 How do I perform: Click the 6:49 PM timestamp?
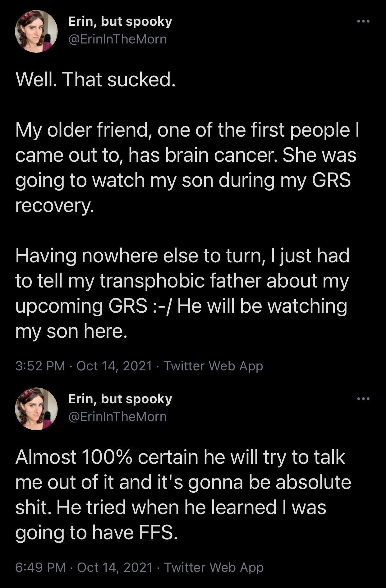[40, 567]
